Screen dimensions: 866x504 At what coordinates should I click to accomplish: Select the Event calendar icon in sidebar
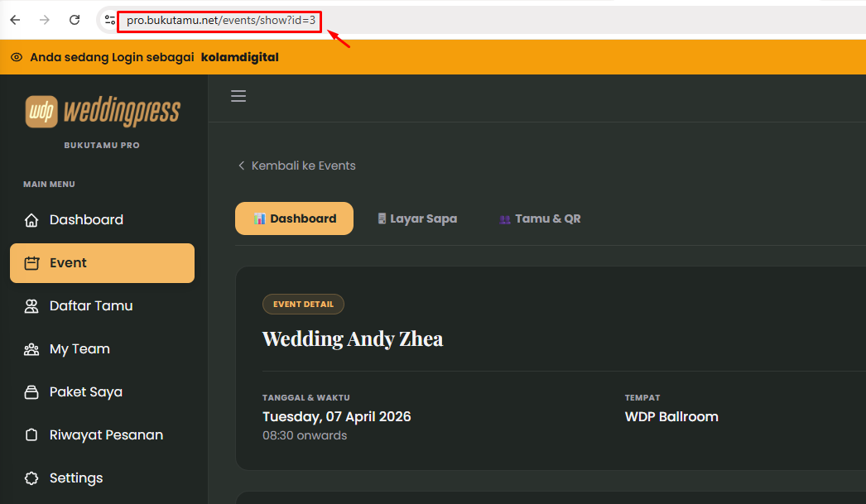[x=31, y=262]
